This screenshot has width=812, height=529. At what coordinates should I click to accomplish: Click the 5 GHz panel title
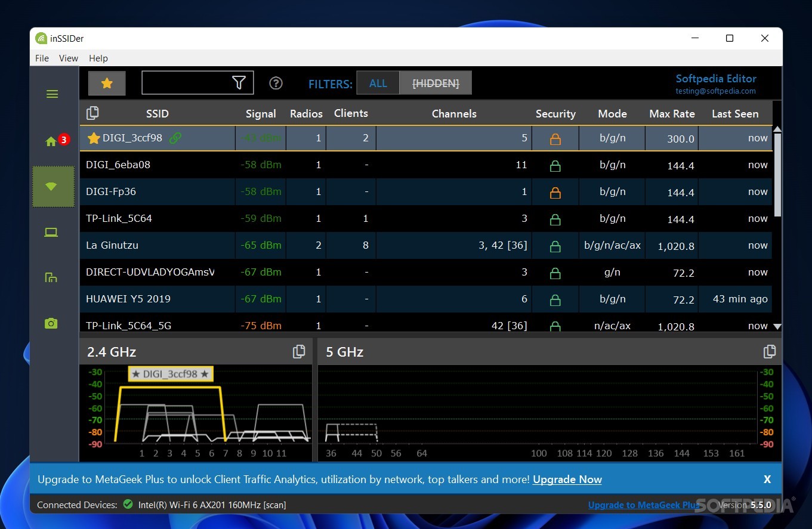click(345, 352)
